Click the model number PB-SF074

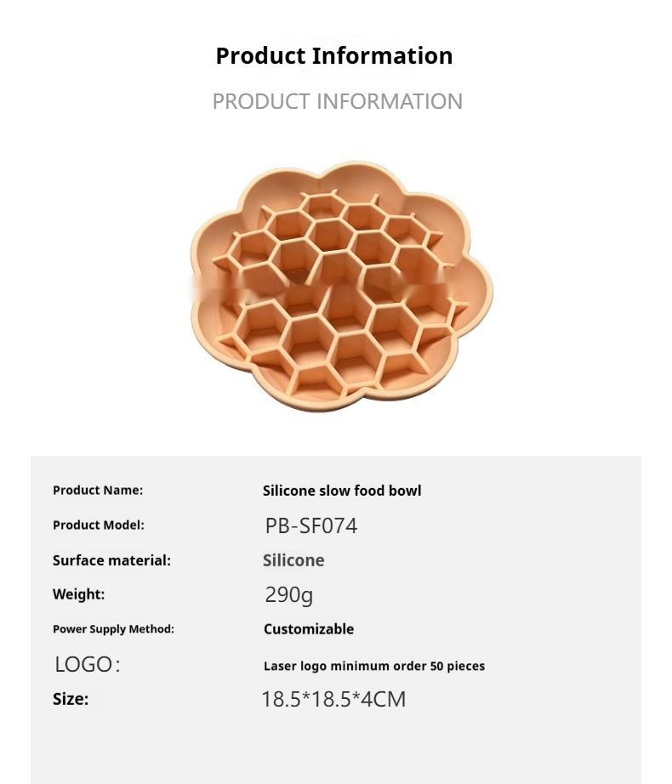point(310,526)
